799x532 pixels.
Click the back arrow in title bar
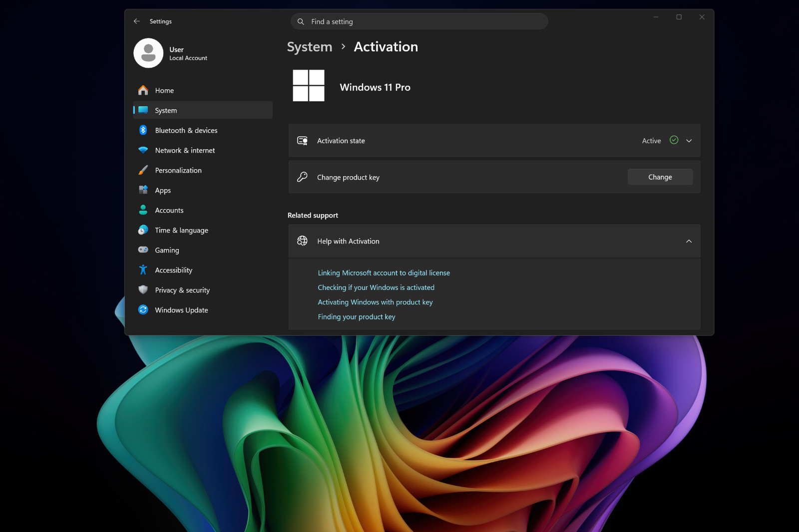point(137,21)
